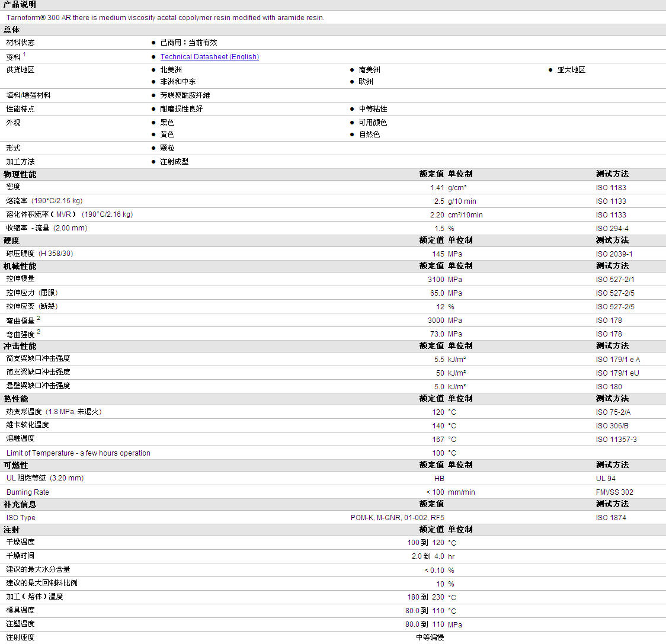Select the '球压硬度 (H 358/30)' row label
666x644 pixels.
pos(40,254)
